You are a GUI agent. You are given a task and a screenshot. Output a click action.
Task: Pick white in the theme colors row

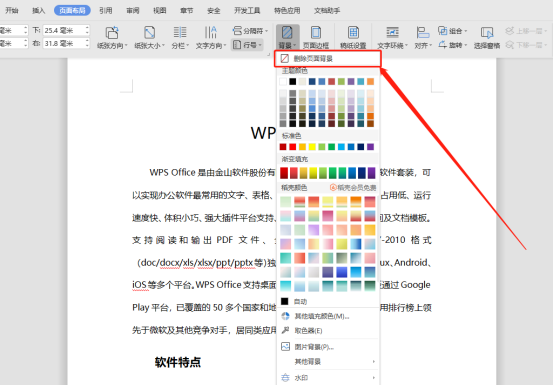[x=283, y=81]
